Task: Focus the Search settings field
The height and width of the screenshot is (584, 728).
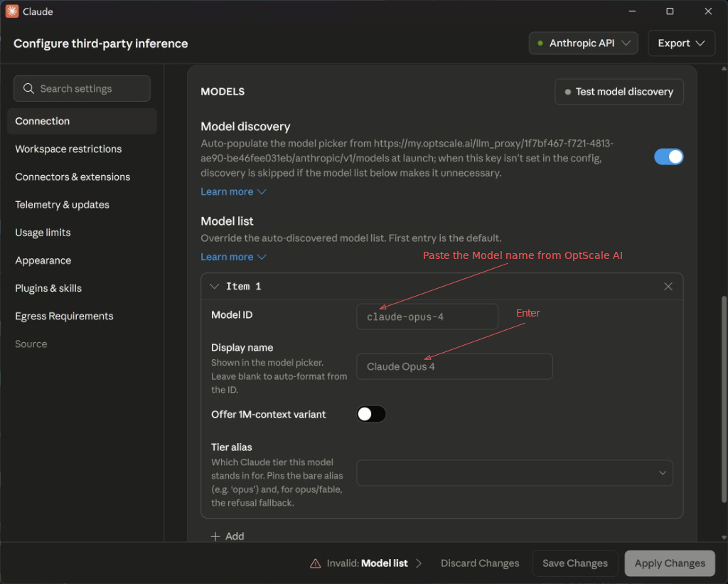Action: (x=82, y=88)
